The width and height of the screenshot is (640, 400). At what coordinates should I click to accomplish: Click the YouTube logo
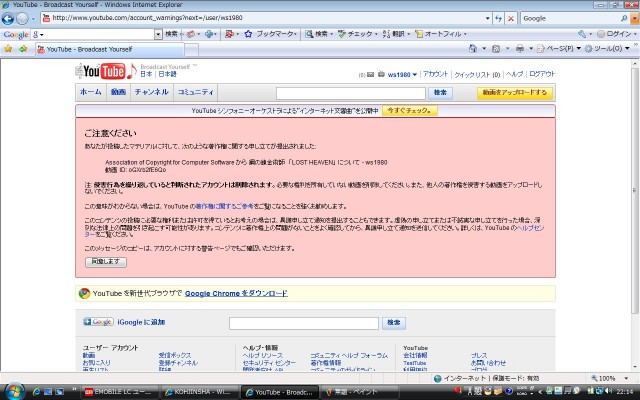(x=105, y=71)
